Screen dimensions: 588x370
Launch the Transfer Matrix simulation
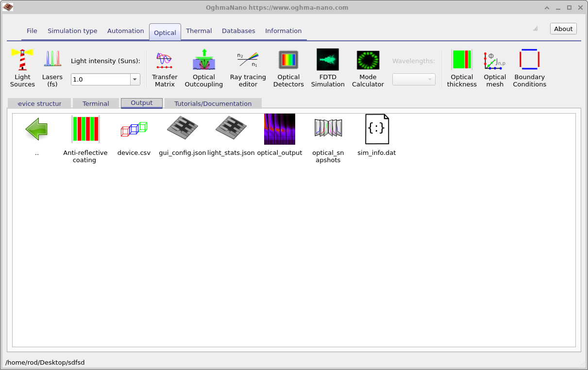165,68
